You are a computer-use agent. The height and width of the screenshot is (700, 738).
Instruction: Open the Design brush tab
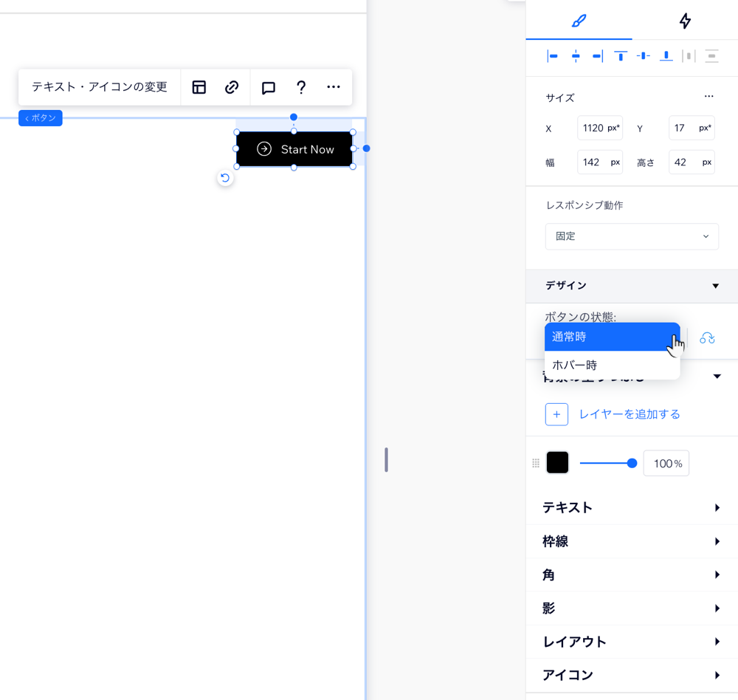pos(579,21)
